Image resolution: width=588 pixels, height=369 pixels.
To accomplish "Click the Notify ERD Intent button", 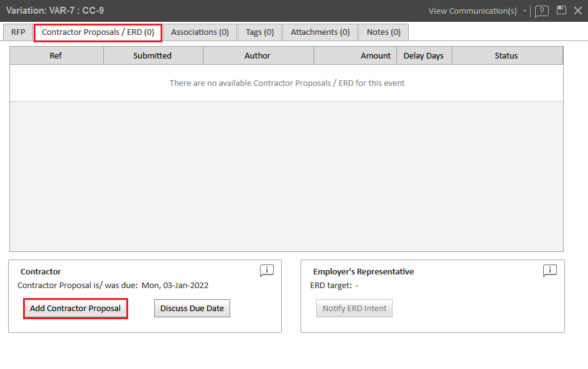I will tap(354, 309).
